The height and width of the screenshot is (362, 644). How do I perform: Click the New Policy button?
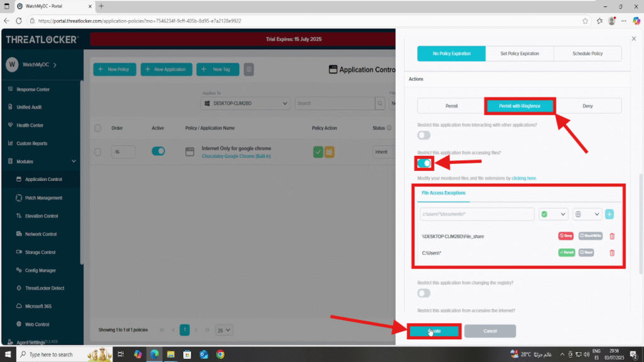click(114, 69)
